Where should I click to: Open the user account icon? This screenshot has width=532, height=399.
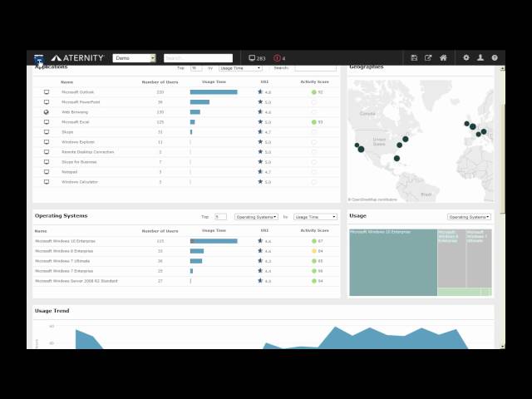click(x=480, y=57)
